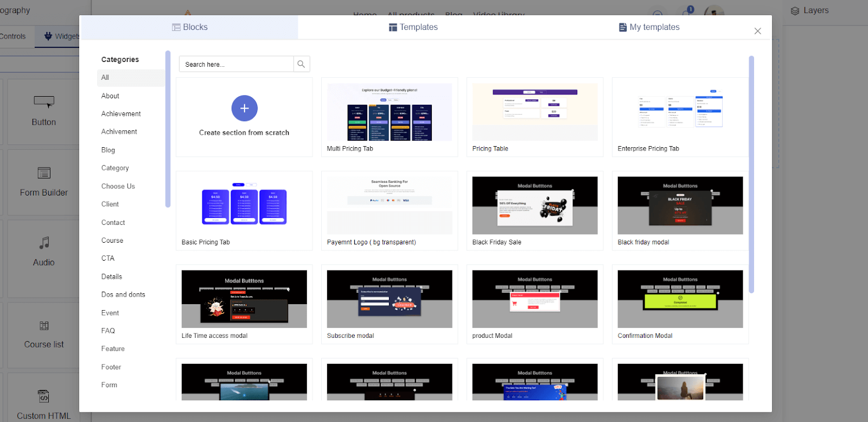This screenshot has height=422, width=868.
Task: Choose the Contact category
Action: (113, 223)
